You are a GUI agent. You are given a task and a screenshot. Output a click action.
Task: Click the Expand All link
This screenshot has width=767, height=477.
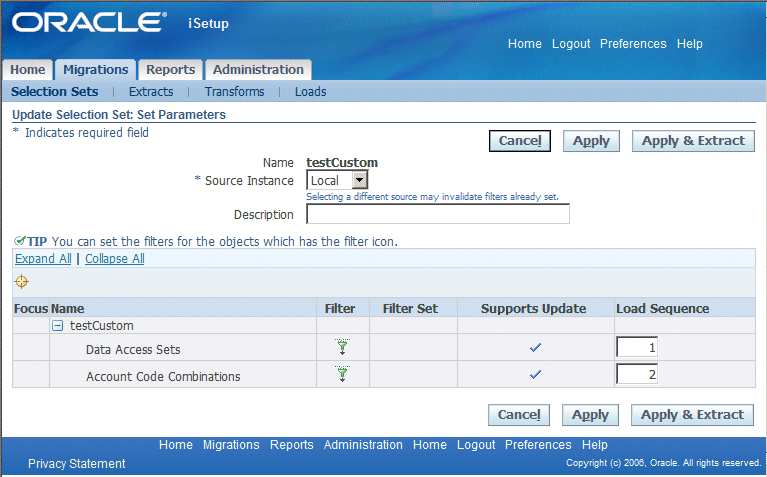point(43,258)
